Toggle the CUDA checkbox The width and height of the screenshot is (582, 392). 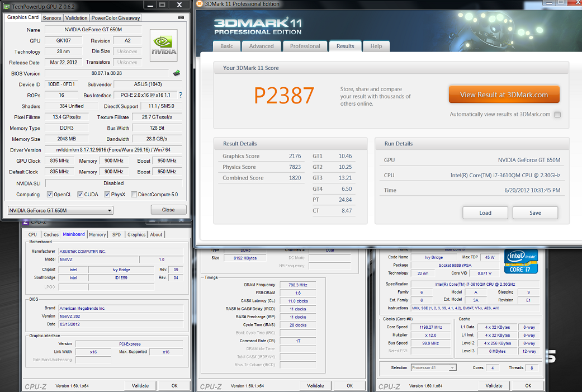pyautogui.click(x=80, y=195)
